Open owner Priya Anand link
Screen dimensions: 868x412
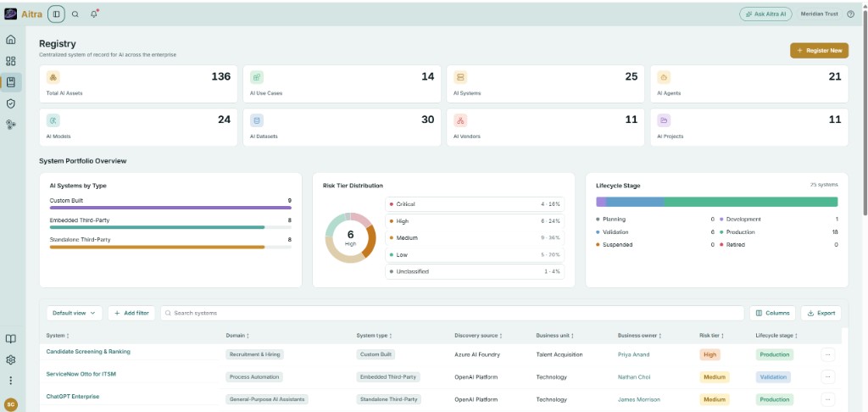tap(633, 354)
